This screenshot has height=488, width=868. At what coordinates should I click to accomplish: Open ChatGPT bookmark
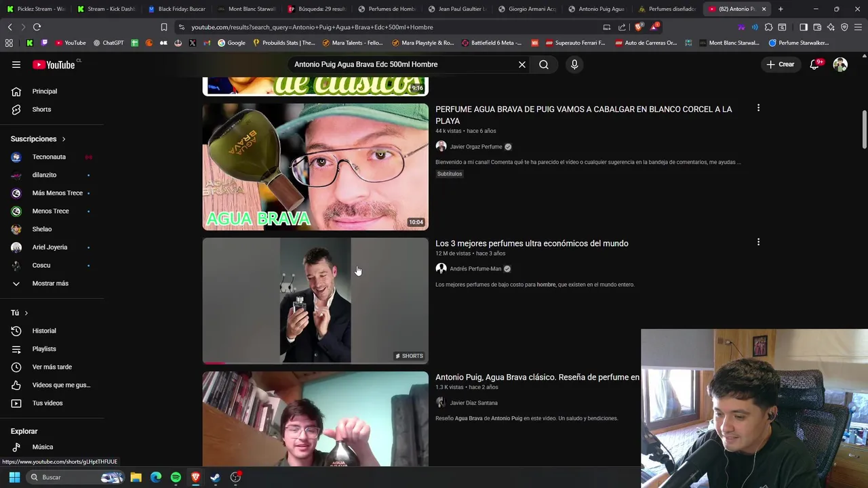108,43
